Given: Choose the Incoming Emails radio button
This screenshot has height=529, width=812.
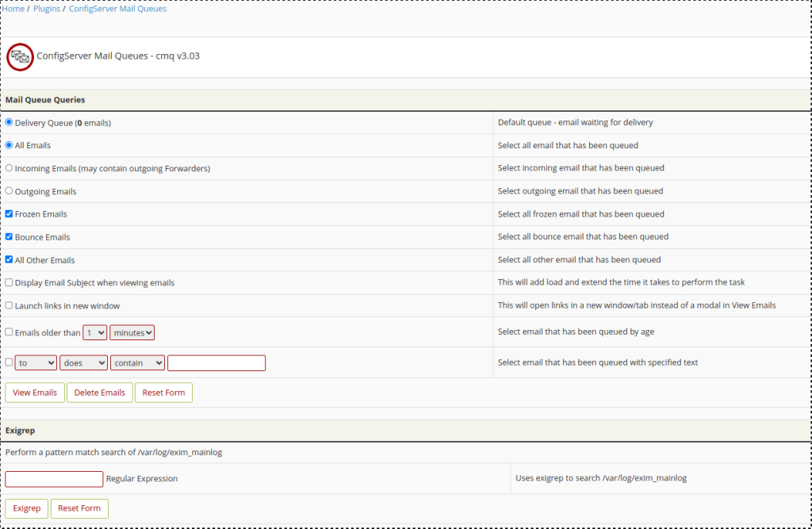Looking at the screenshot, I should 10,168.
